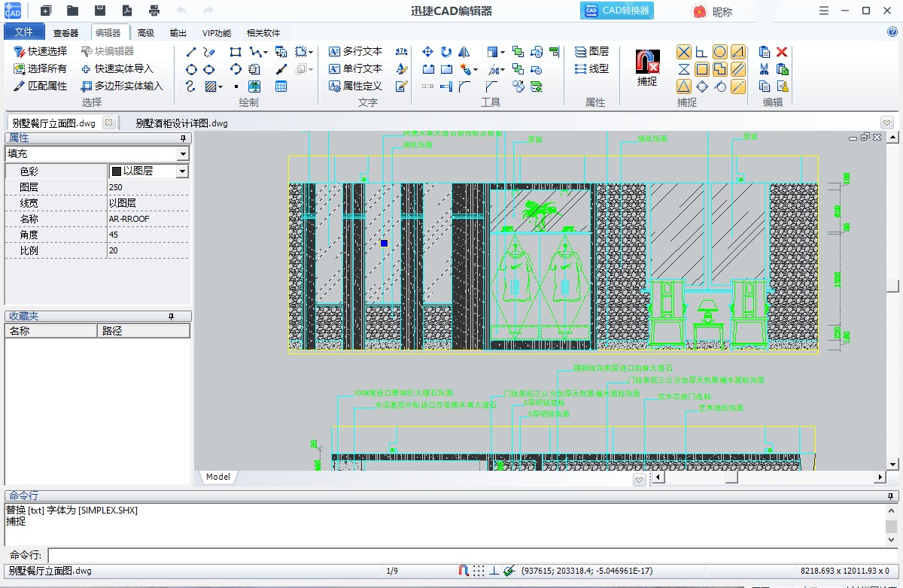The width and height of the screenshot is (903, 588).
Task: Click the 快速选择 button
Action: click(41, 52)
